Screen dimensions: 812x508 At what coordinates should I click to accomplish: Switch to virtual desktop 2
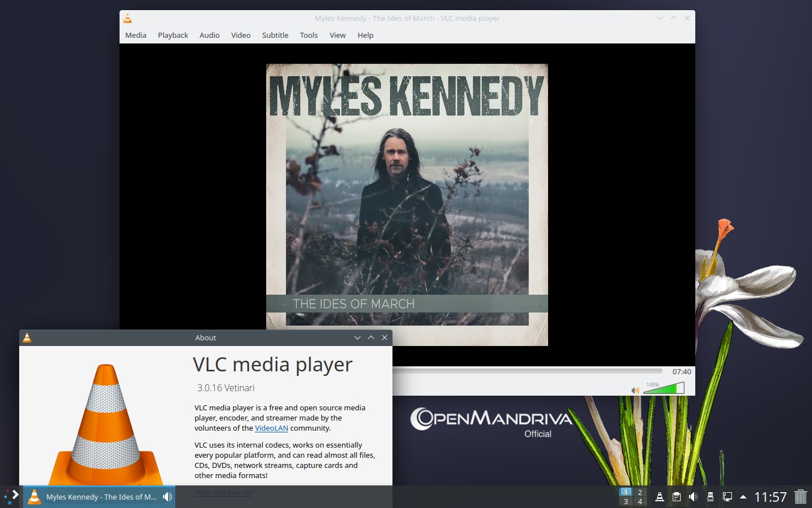coord(639,492)
